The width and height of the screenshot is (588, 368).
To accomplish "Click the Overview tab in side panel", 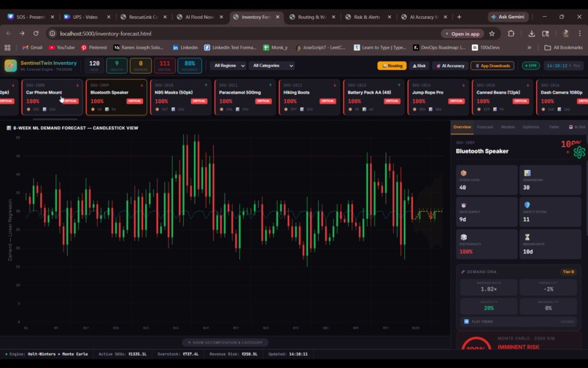I will 462,127.
